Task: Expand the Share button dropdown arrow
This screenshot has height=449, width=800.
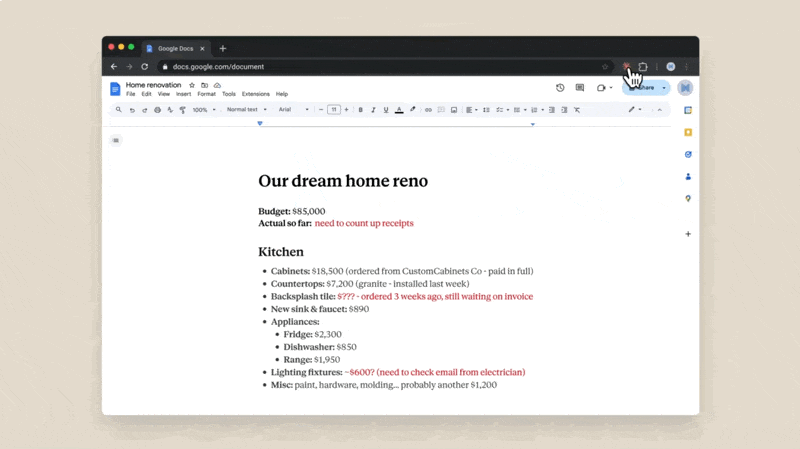Action: [664, 88]
